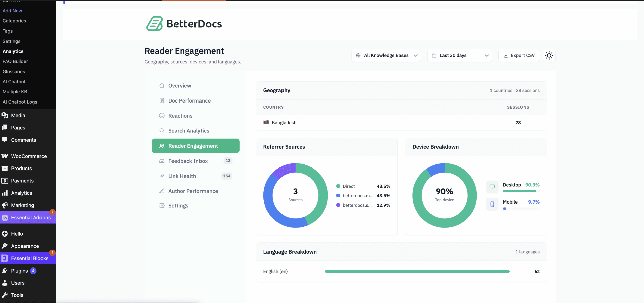Click the Reader Engagement people icon
This screenshot has height=303, width=644.
(x=162, y=146)
